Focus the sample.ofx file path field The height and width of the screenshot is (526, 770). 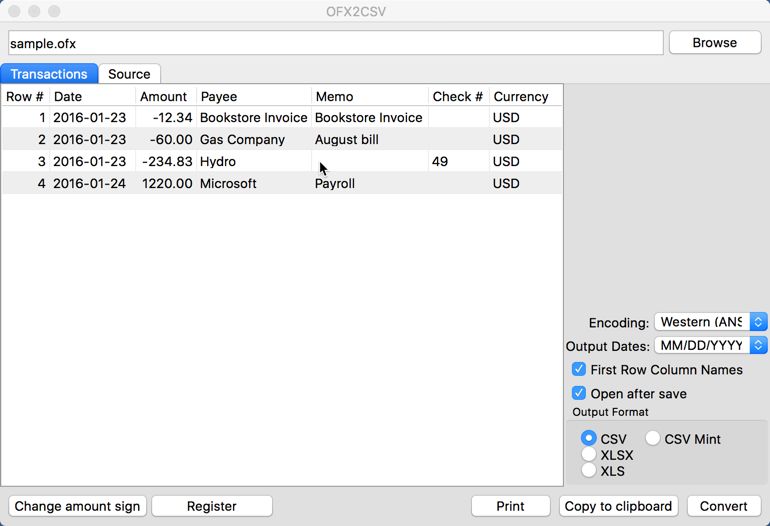coord(335,43)
